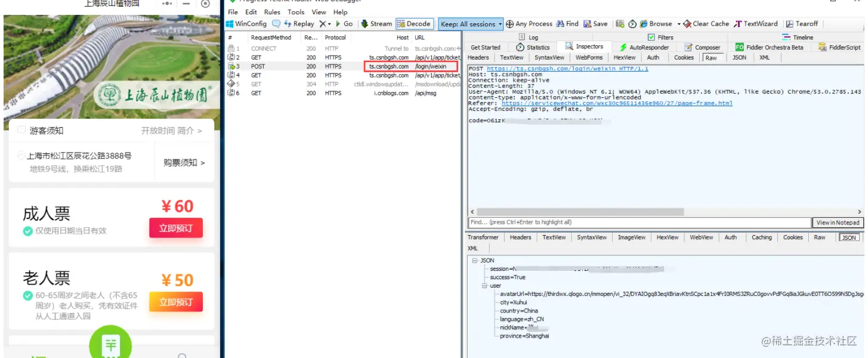The image size is (868, 358).
Task: Click right arrow of request horizontal scrollbar
Action: pyautogui.click(x=859, y=212)
